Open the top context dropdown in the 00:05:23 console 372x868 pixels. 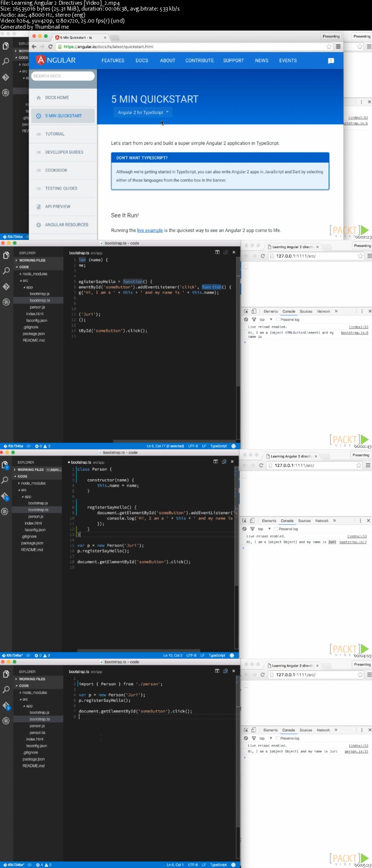266,738
